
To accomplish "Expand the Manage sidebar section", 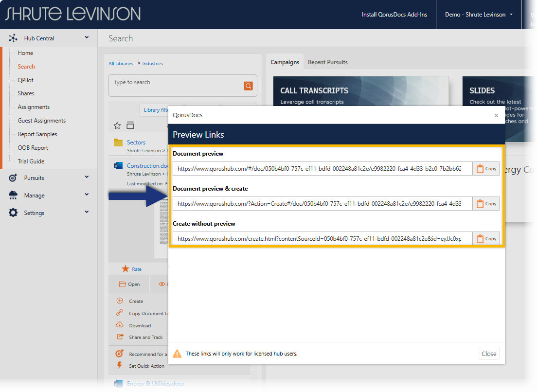I will [x=87, y=195].
